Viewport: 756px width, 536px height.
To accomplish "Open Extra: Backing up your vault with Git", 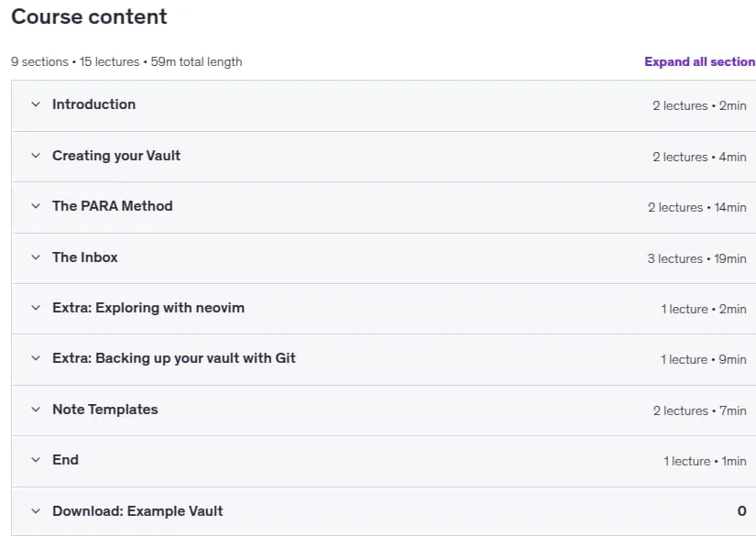I will coord(174,358).
